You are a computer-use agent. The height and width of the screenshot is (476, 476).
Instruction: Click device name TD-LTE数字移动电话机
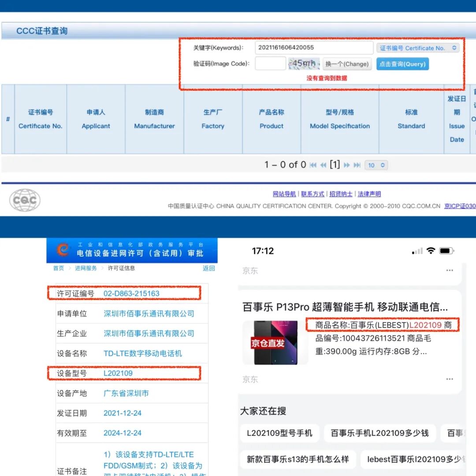[143, 353]
